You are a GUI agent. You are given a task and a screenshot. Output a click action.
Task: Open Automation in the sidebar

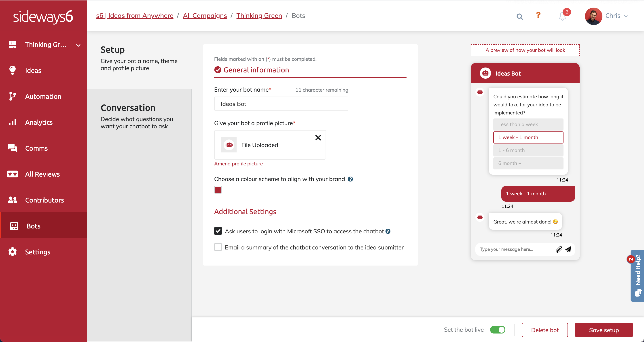coord(43,96)
